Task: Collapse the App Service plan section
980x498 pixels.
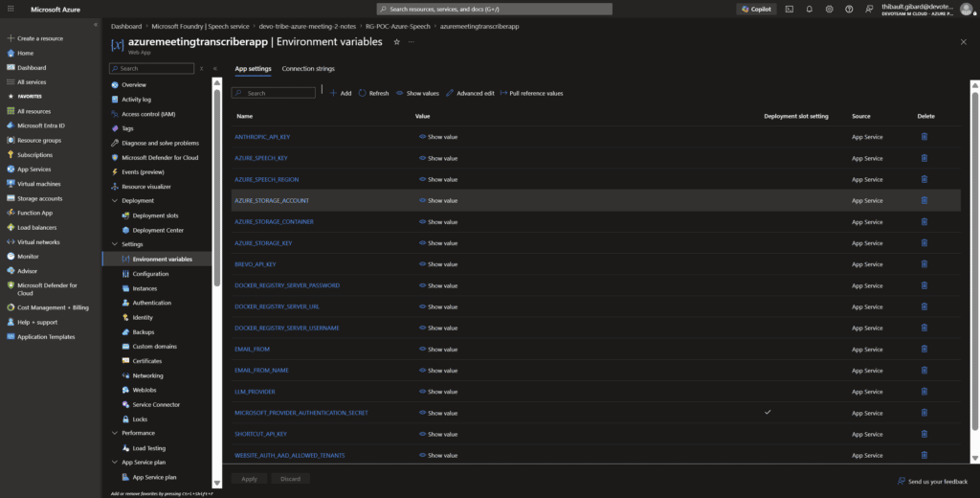Action: coord(115,463)
